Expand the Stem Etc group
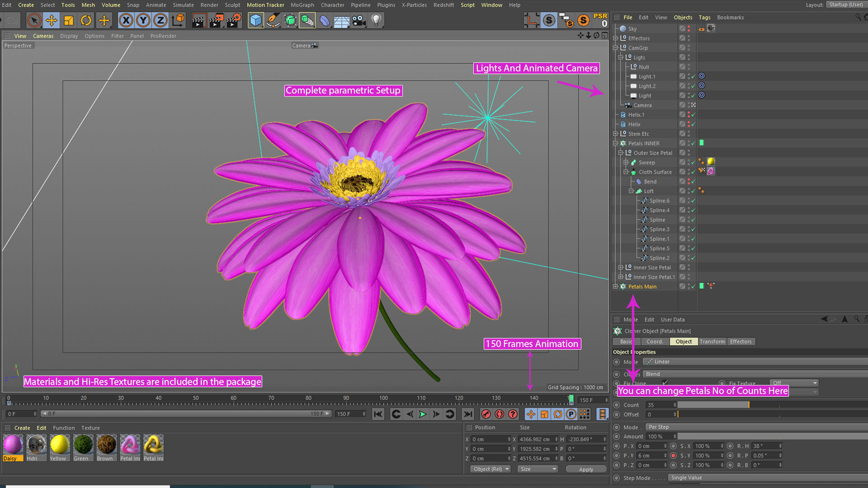The height and width of the screenshot is (488, 868). coord(615,134)
